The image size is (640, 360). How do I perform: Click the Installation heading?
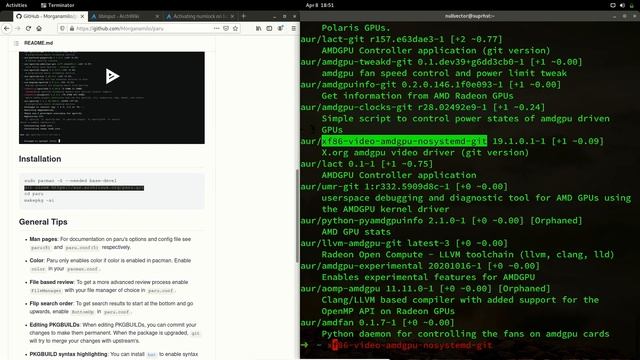40,159
